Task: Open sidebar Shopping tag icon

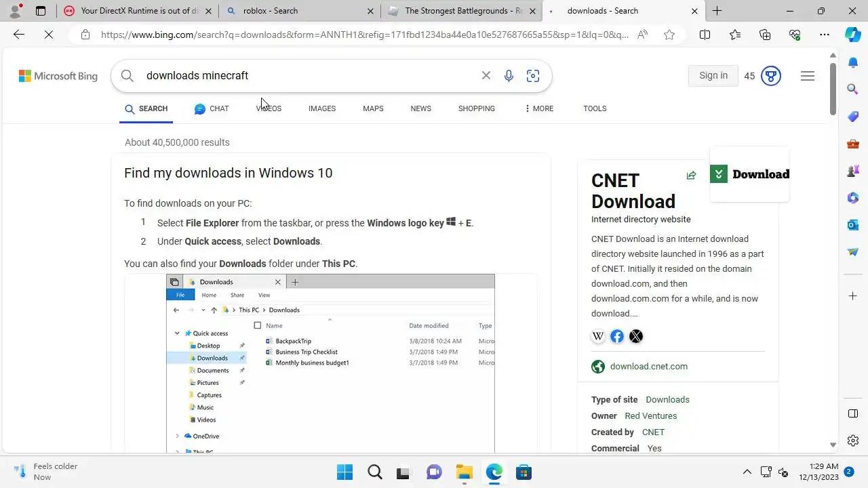Action: pyautogui.click(x=853, y=117)
